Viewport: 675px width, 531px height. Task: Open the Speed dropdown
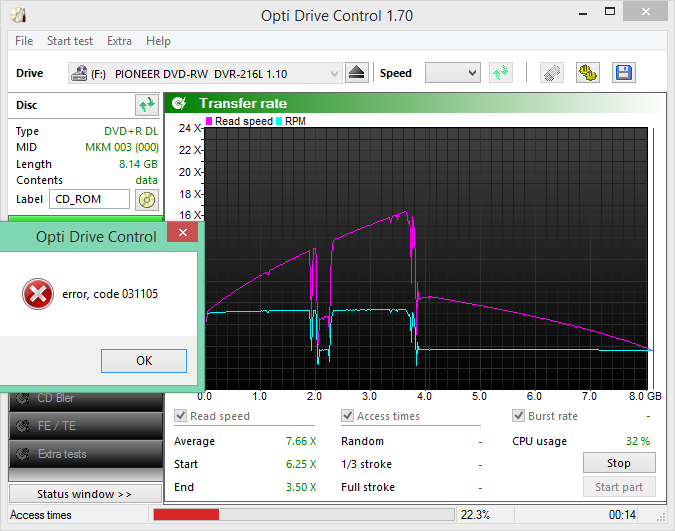pyautogui.click(x=452, y=73)
